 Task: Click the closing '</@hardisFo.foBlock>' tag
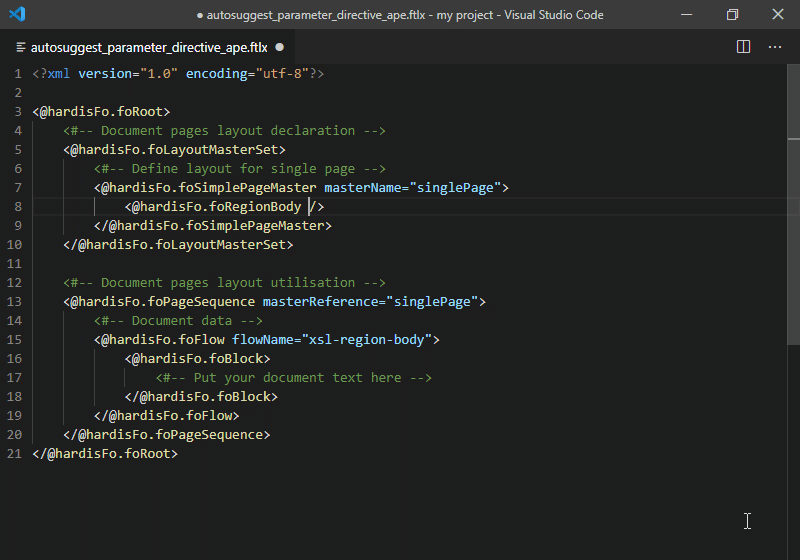(x=201, y=396)
